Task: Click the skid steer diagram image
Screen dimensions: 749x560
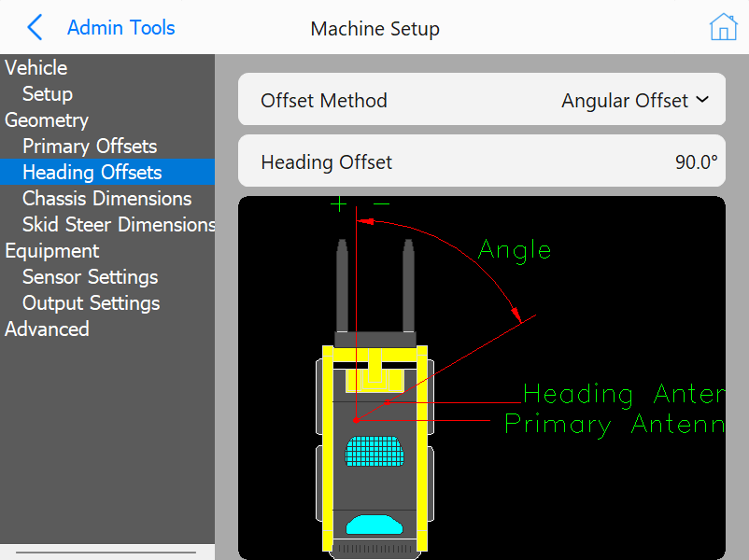Action: (482, 378)
